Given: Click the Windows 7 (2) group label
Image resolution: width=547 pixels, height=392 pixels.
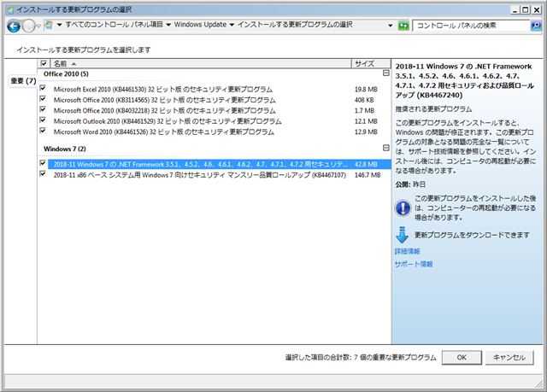Looking at the screenshot, I should pos(65,149).
